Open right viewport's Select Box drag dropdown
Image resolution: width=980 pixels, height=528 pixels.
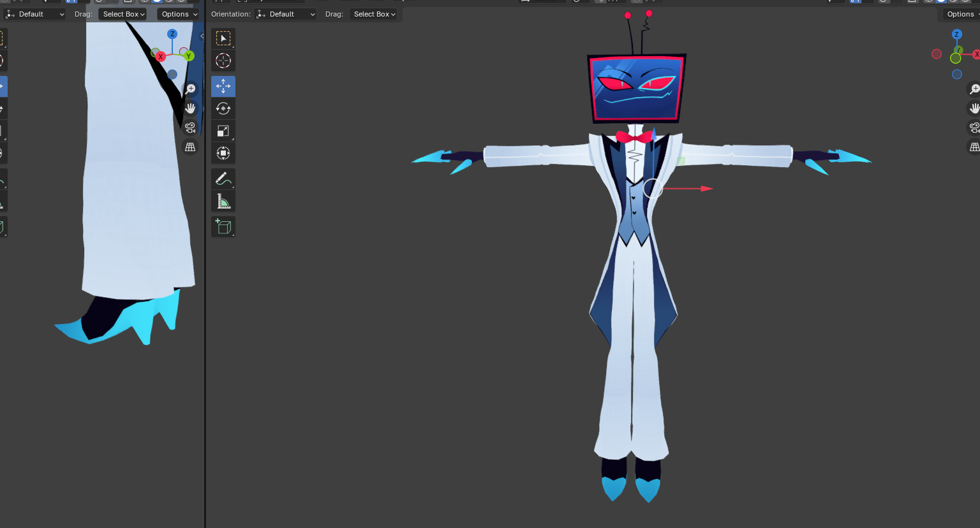coord(375,14)
